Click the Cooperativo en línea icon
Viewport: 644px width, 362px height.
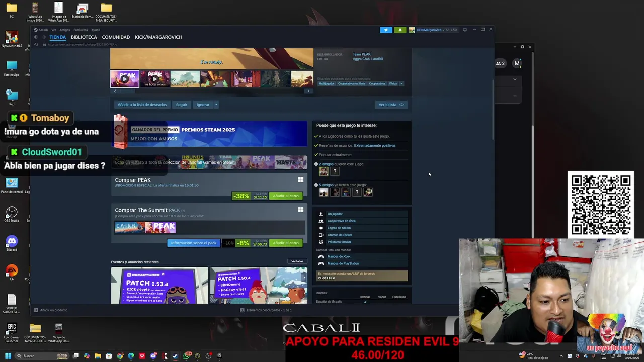point(321,221)
